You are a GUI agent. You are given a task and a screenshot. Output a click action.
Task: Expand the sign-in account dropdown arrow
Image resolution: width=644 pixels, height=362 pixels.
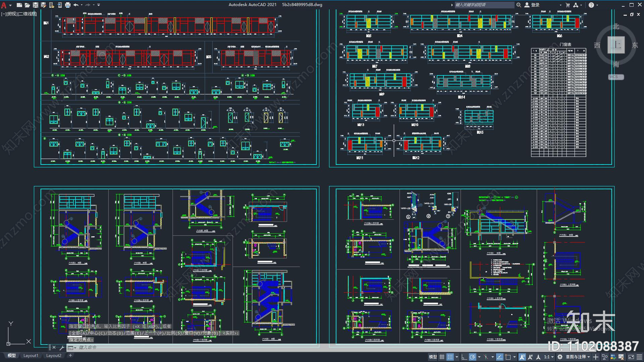tap(561, 5)
